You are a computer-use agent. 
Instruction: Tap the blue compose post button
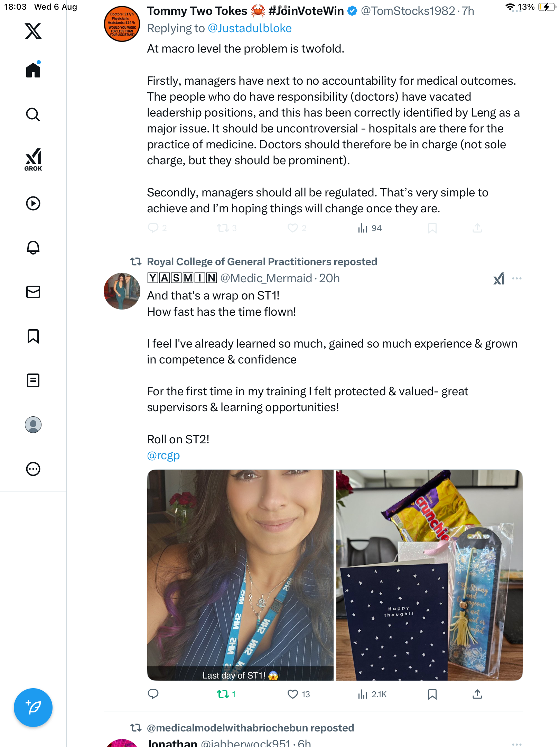click(33, 708)
